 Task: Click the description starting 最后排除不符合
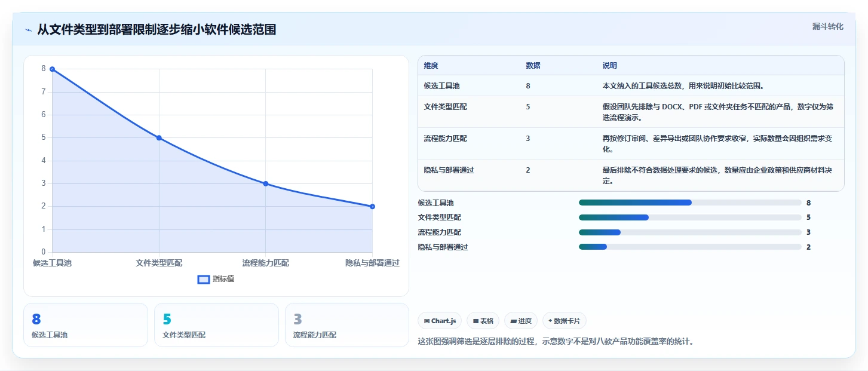coord(718,176)
